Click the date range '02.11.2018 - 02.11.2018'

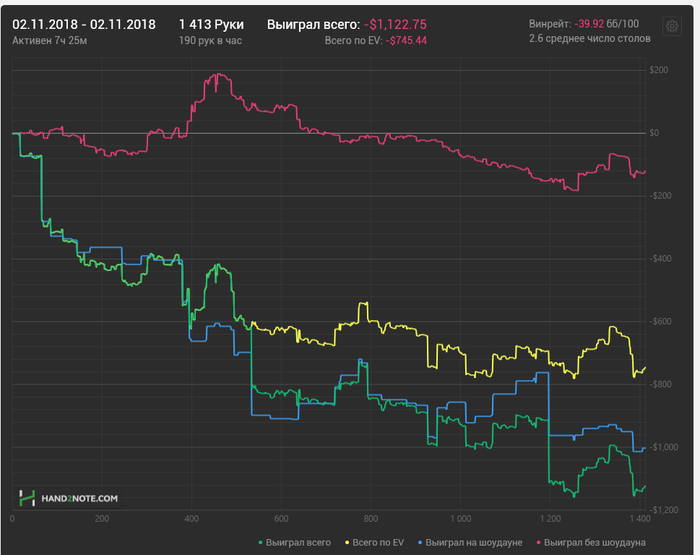(84, 24)
